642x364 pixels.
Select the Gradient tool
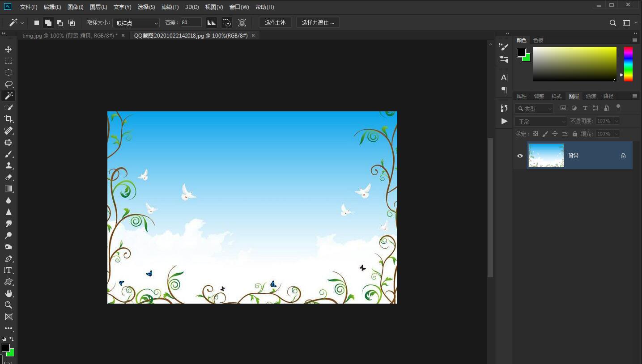[x=8, y=189]
